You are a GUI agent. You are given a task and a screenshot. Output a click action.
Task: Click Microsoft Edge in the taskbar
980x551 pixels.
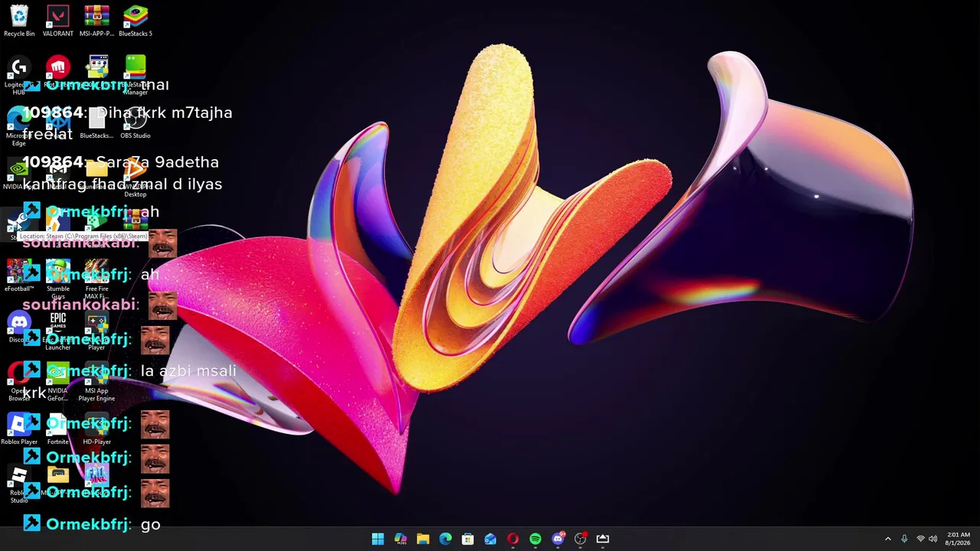tap(446, 539)
